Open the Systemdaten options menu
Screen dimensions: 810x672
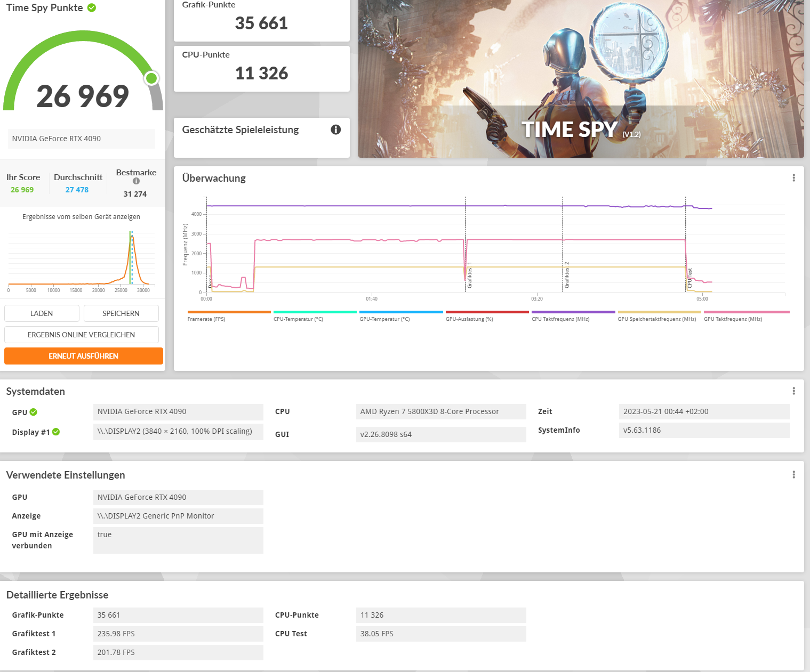click(x=795, y=391)
